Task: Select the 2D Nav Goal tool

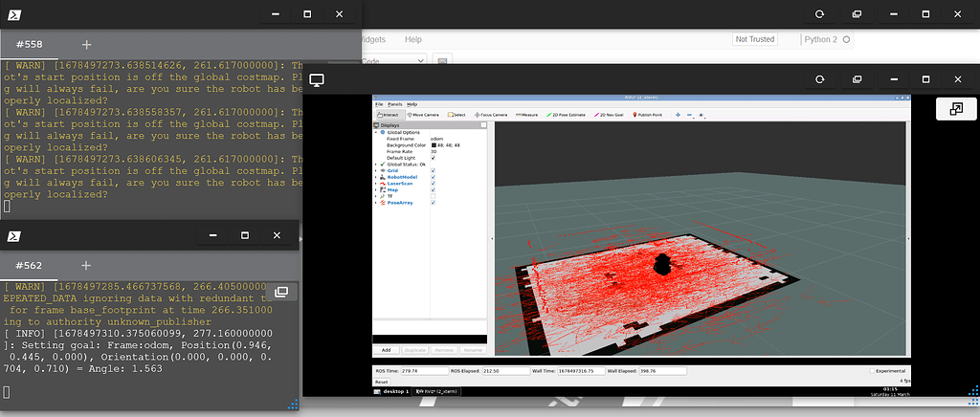Action: (x=608, y=115)
